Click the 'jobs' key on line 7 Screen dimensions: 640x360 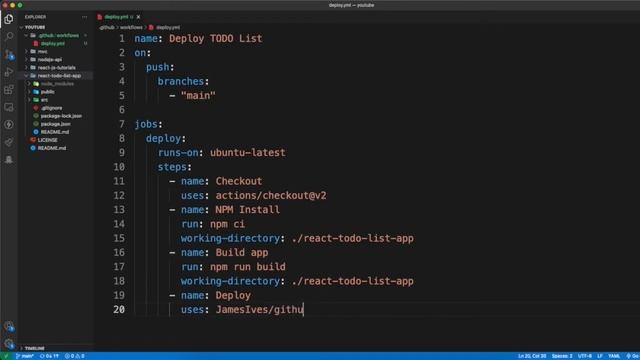pos(146,124)
